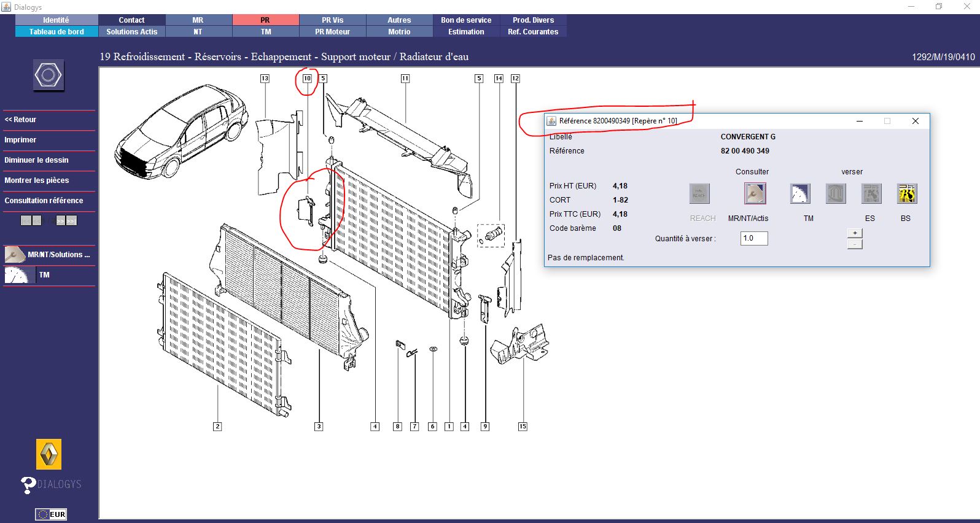Click the Renault logo in sidebar

pos(49,454)
